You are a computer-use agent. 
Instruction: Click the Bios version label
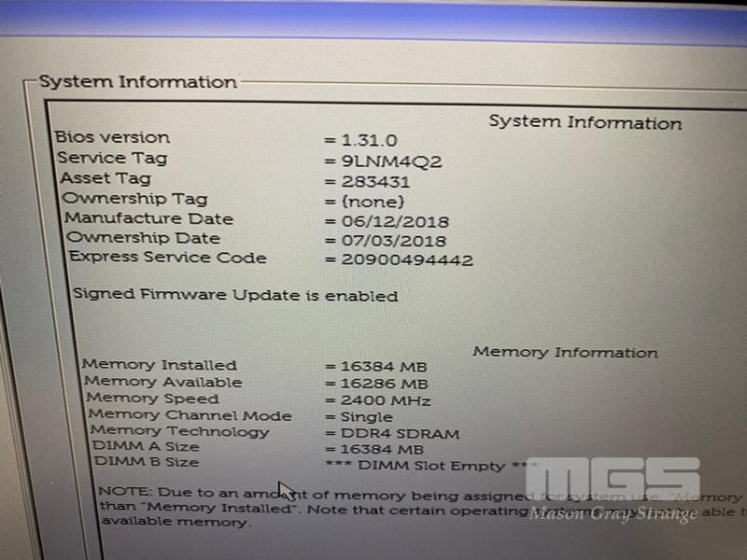tap(112, 137)
